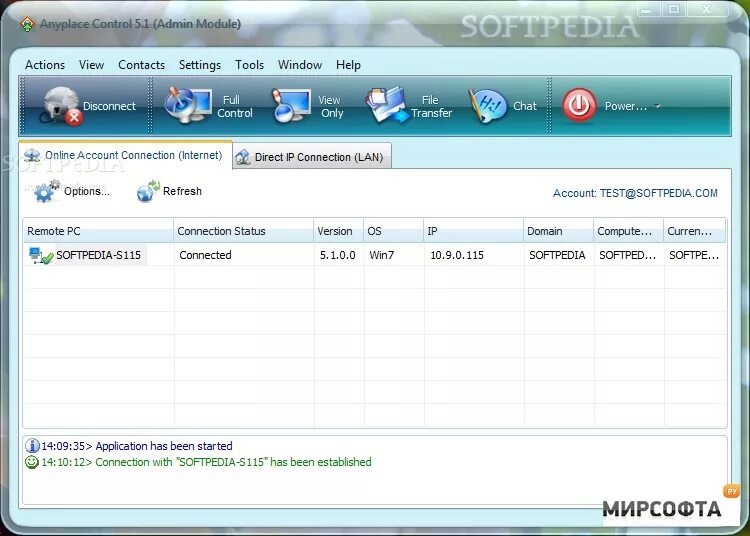750x536 pixels.
Task: Click the red Power button icon
Action: [579, 105]
